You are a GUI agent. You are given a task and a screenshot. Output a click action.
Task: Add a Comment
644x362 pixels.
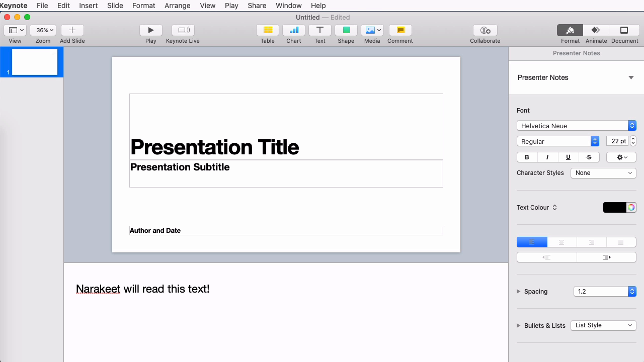(x=400, y=30)
